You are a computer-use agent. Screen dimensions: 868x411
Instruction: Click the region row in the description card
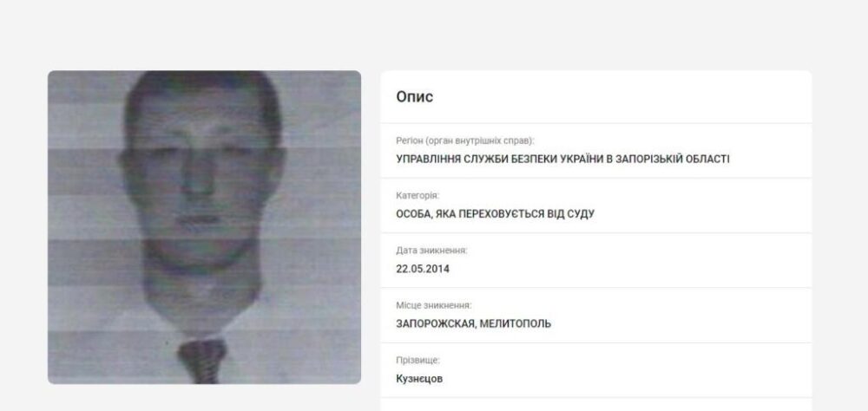click(x=596, y=151)
